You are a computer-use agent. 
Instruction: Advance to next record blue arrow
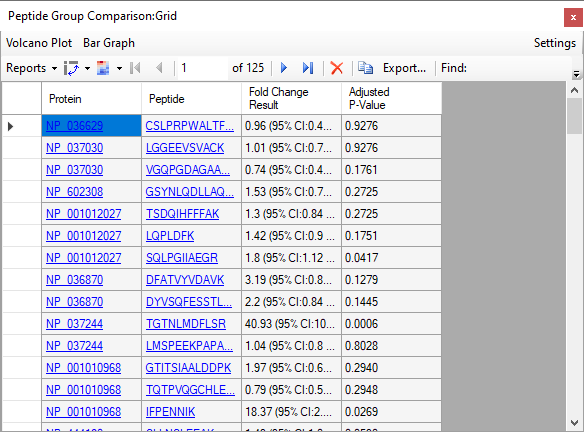click(x=284, y=68)
